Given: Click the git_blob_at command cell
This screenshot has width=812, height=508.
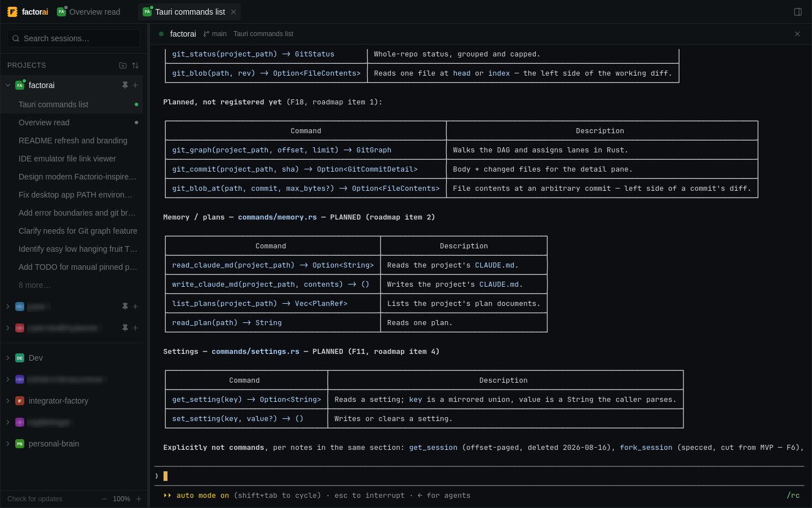Looking at the screenshot, I should 306,189.
